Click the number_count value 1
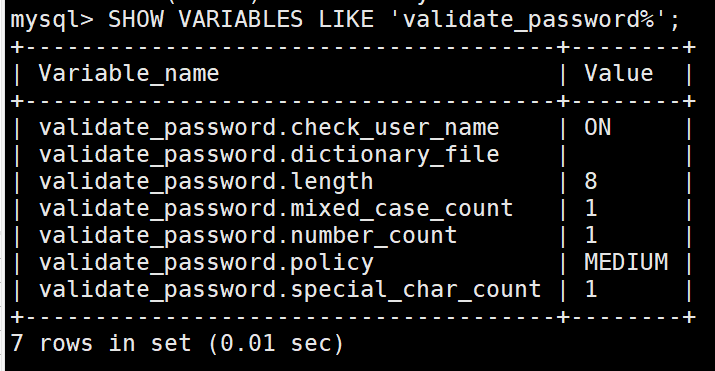Viewport: 715px width, 371px height. 591,235
